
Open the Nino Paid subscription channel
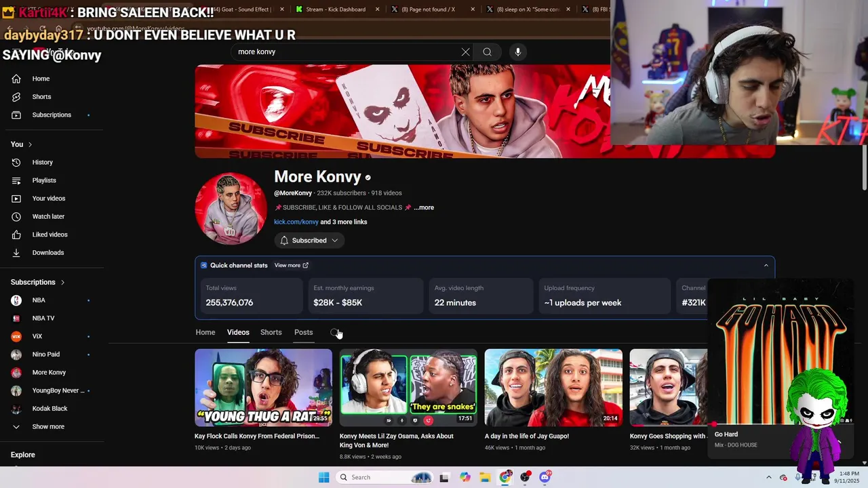pyautogui.click(x=46, y=354)
